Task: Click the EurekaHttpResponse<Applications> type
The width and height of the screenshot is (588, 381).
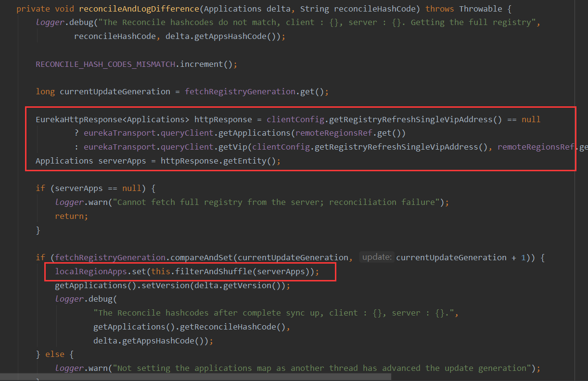Action: 113,119
